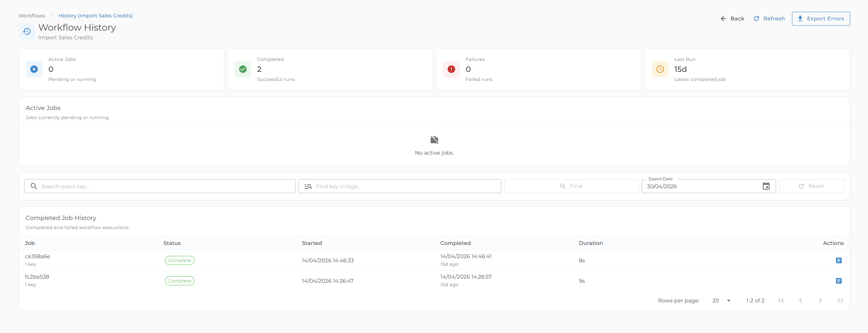Open the Rows per page dropdown
This screenshot has height=333, width=868.
coord(721,300)
